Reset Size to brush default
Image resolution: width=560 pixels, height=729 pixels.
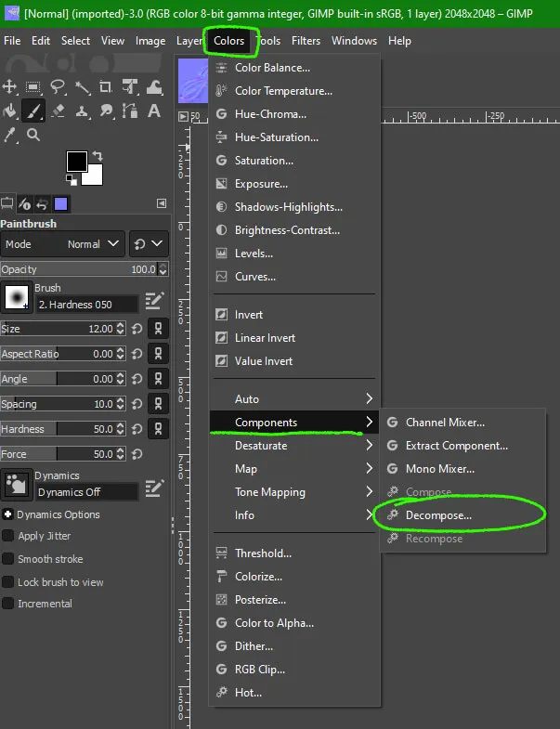tap(137, 329)
